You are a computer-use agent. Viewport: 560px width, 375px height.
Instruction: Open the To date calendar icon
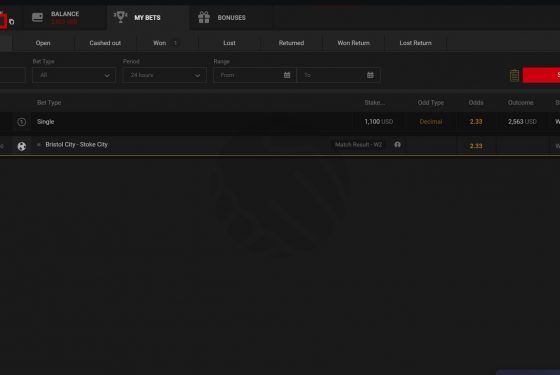[x=370, y=75]
